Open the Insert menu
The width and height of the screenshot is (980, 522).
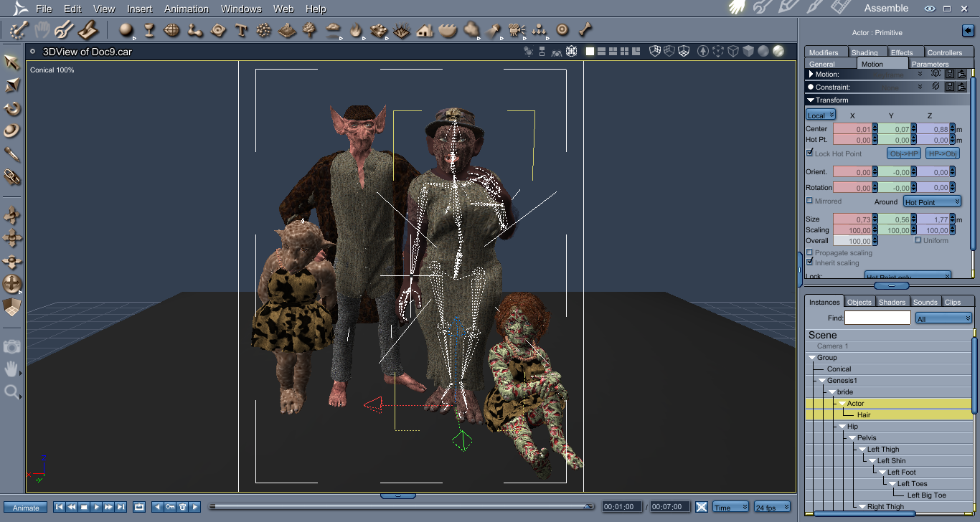(x=139, y=9)
